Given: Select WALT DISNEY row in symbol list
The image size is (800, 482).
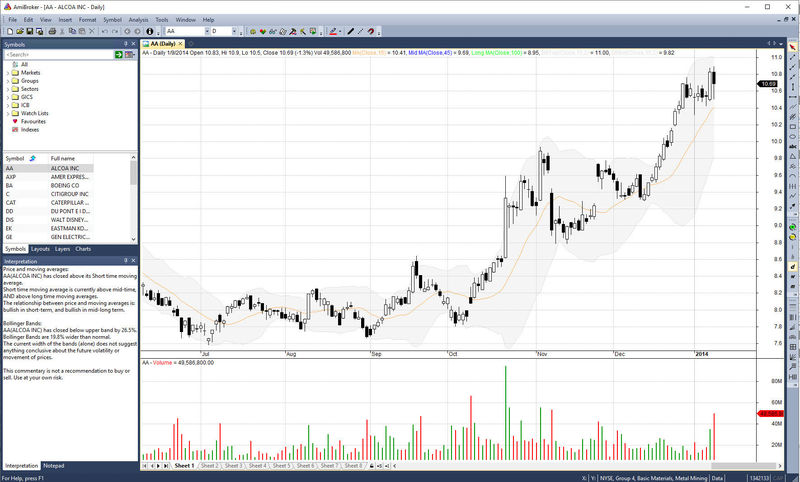Looking at the screenshot, I should point(49,220).
